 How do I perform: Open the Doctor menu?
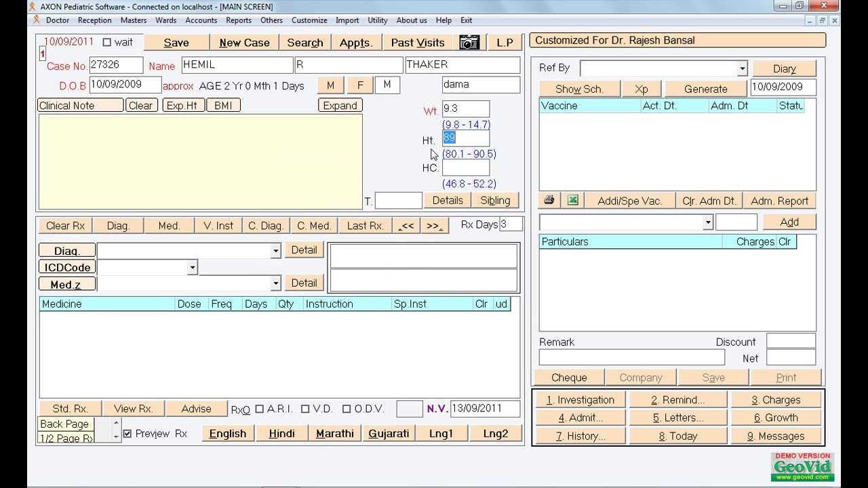58,20
